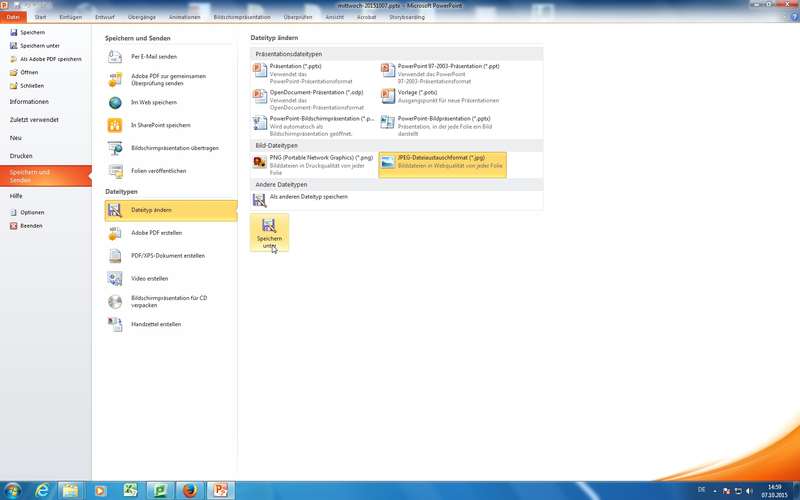This screenshot has width=800, height=500.
Task: Open Windows Explorer from the taskbar
Action: coord(70,491)
